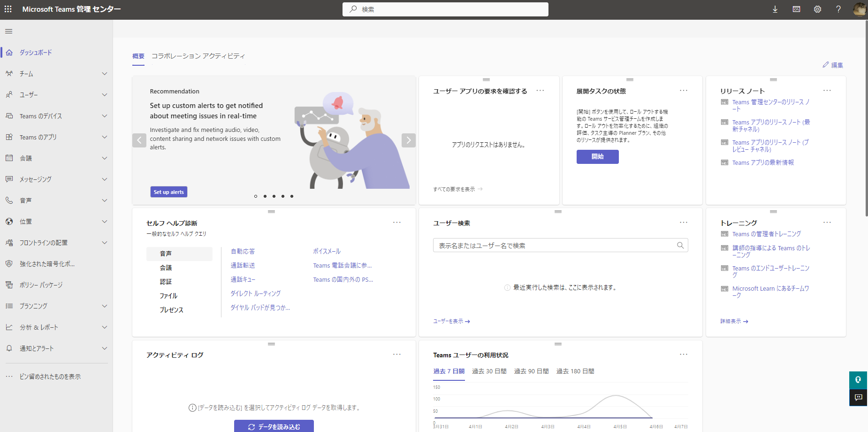The image size is (868, 432).
Task: Click the 位置 globe icon
Action: click(9, 222)
